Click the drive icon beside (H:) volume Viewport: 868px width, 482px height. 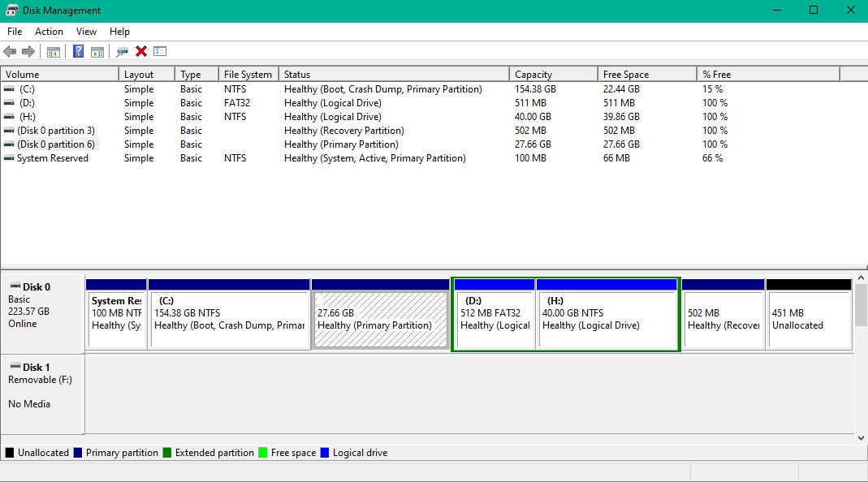[9, 116]
